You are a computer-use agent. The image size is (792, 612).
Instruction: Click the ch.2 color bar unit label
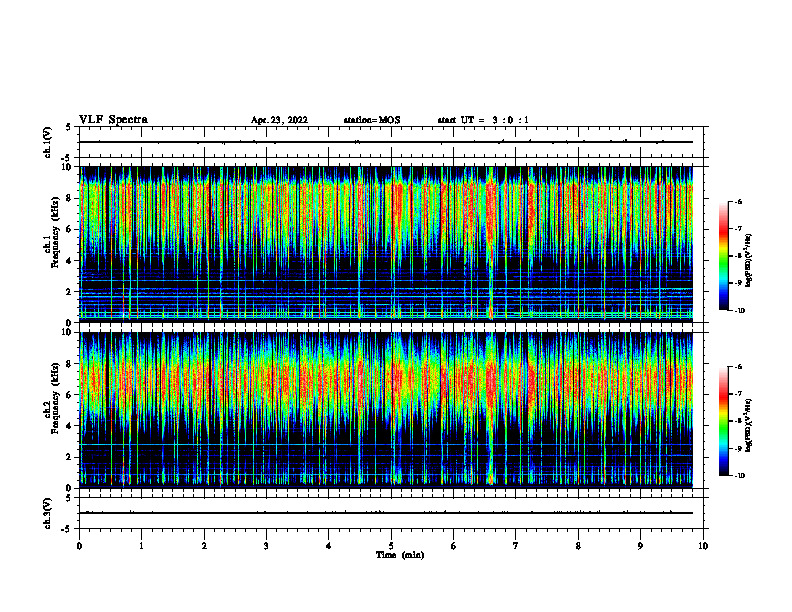click(749, 426)
